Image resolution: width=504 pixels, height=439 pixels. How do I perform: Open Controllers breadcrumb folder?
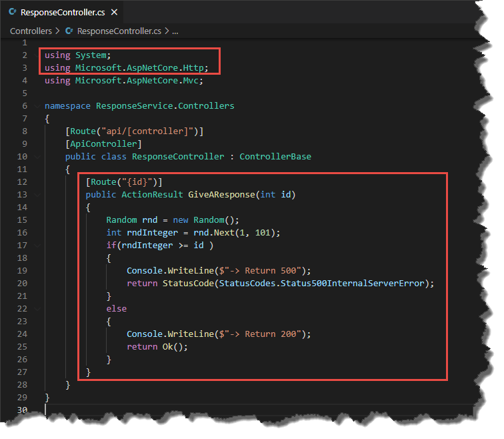[x=31, y=31]
